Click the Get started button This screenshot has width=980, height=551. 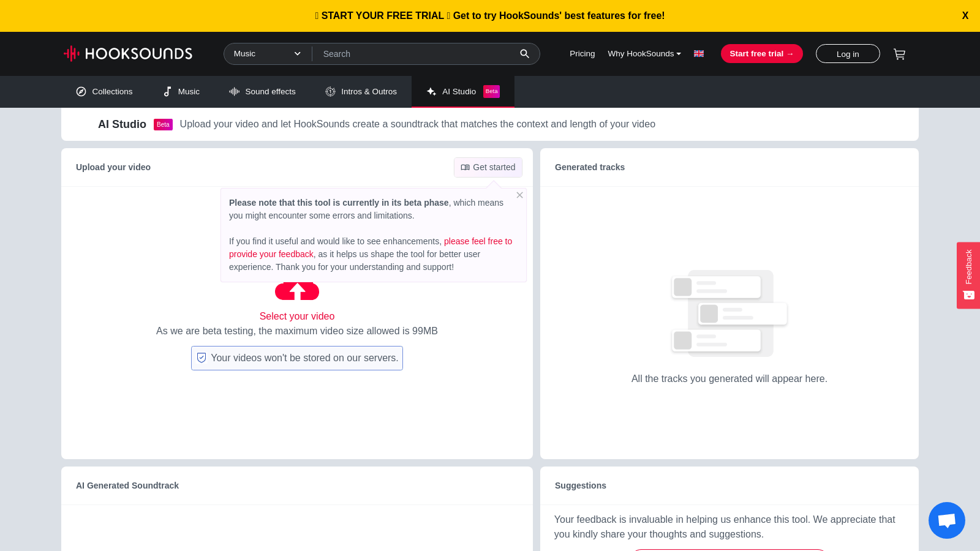[488, 167]
